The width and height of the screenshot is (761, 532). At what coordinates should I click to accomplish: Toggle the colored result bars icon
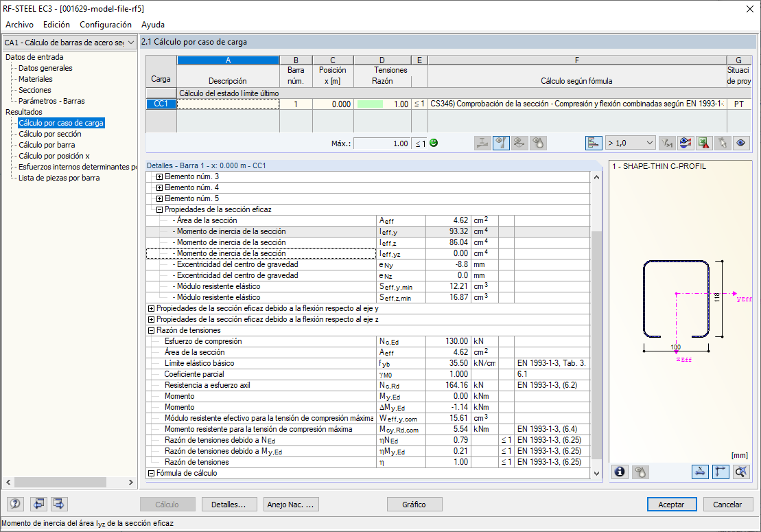[x=594, y=143]
